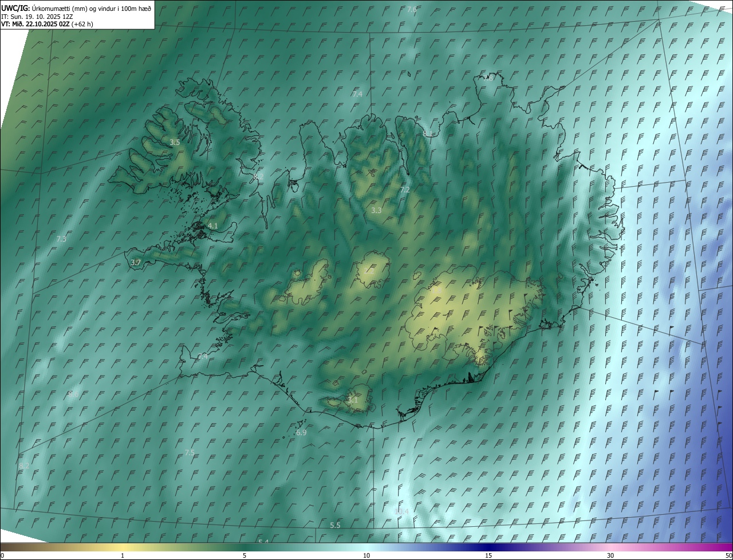733x560 pixels.
Task: Click the 7.6 value label
Action: (x=412, y=10)
